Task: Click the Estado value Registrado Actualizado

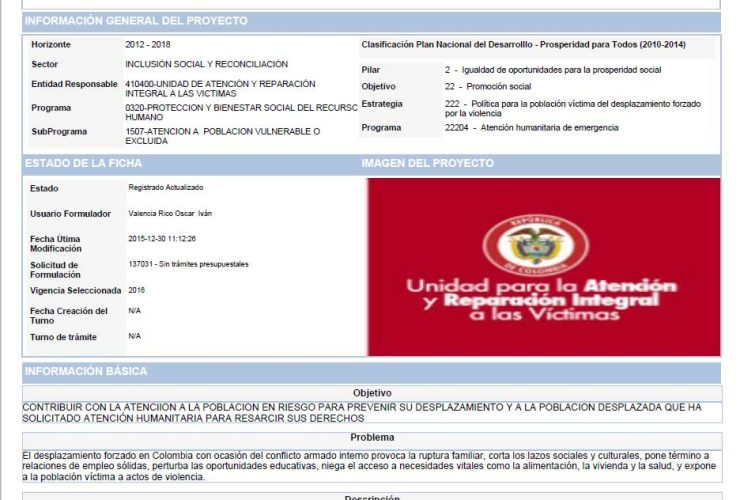Action: point(166,187)
